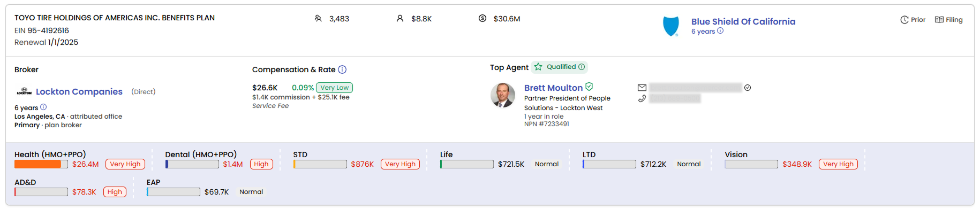
Task: Open the Filing document button
Action: pos(948,20)
